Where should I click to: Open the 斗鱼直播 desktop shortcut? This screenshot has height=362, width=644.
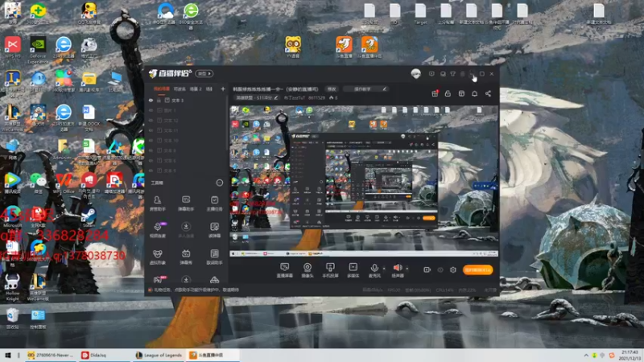(344, 47)
